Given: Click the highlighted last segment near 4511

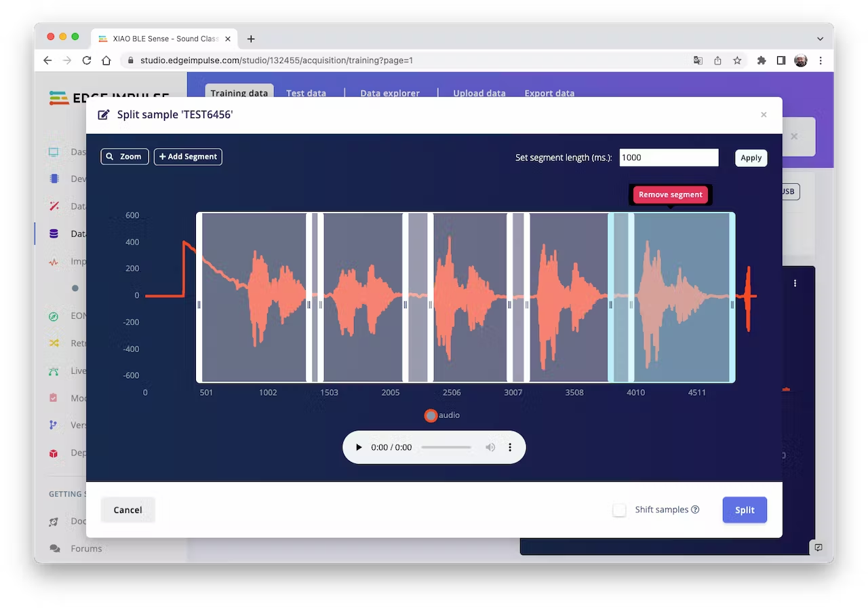Looking at the screenshot, I should [682, 297].
